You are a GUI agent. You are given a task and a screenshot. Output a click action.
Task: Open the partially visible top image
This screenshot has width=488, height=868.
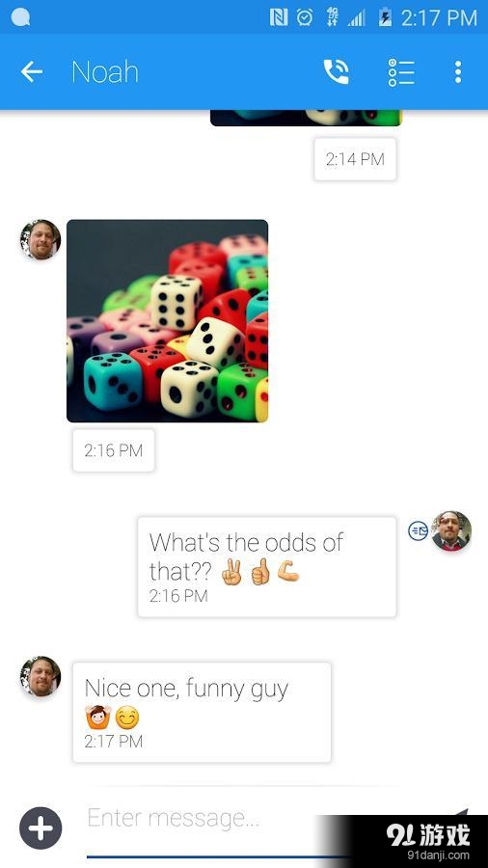click(306, 118)
